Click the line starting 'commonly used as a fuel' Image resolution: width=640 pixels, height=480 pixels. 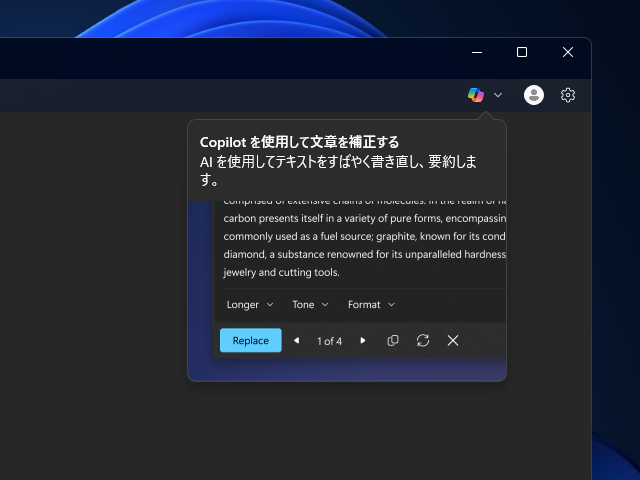click(x=364, y=237)
